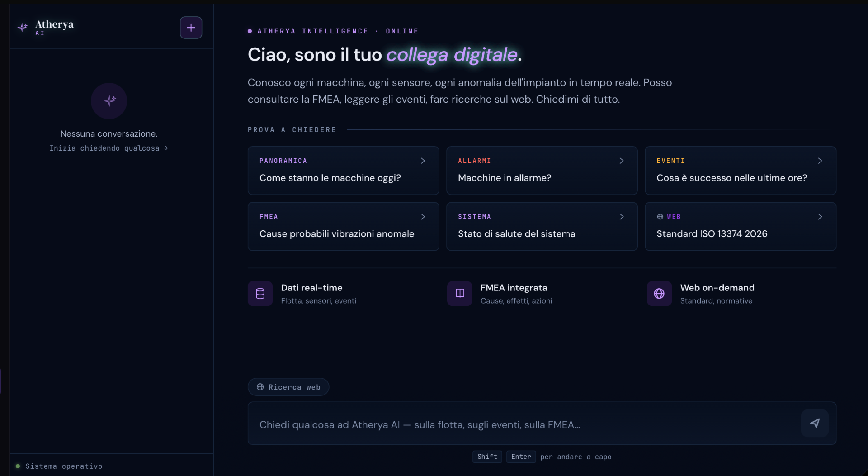The image size is (868, 476).
Task: Open the Allarmi card chevron
Action: (621, 161)
